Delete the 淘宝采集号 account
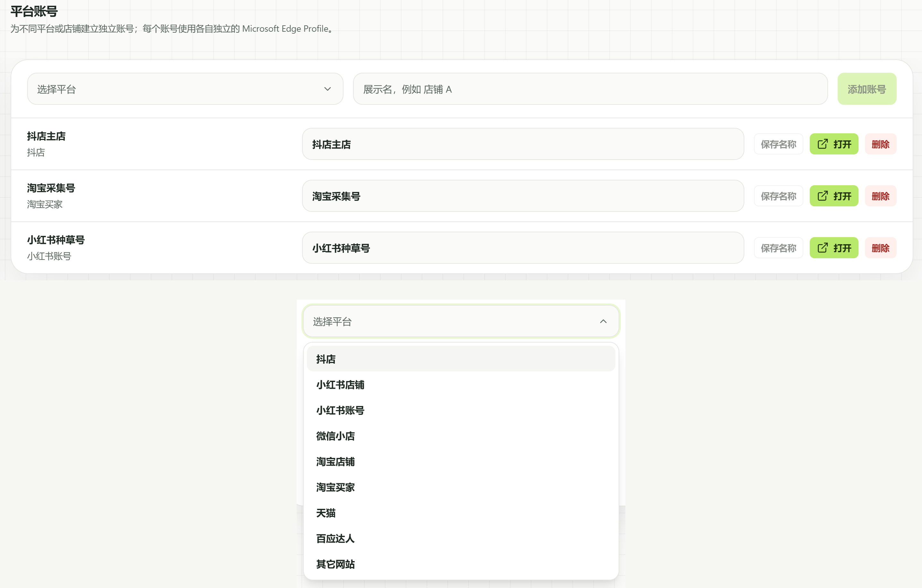The height and width of the screenshot is (588, 922). [880, 196]
